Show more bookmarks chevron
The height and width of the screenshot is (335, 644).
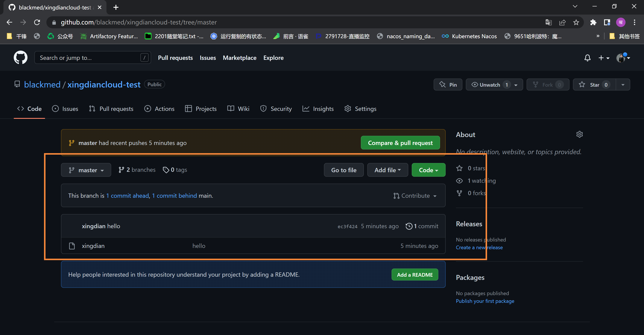pos(598,36)
